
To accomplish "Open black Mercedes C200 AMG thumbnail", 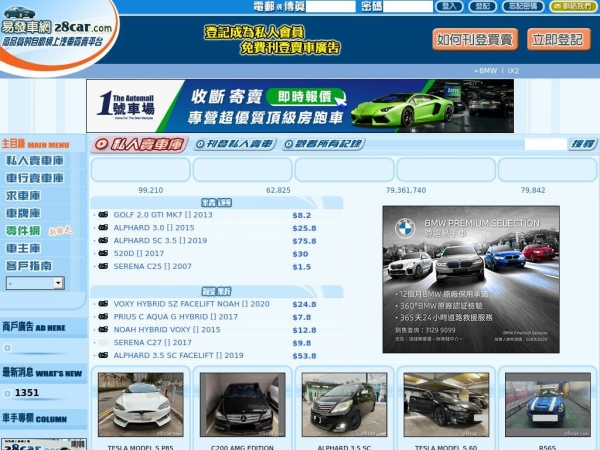I will (242, 405).
